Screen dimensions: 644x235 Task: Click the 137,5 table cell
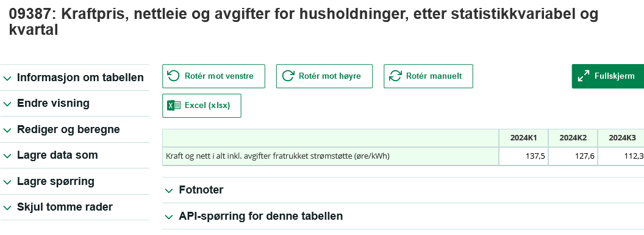(523, 156)
